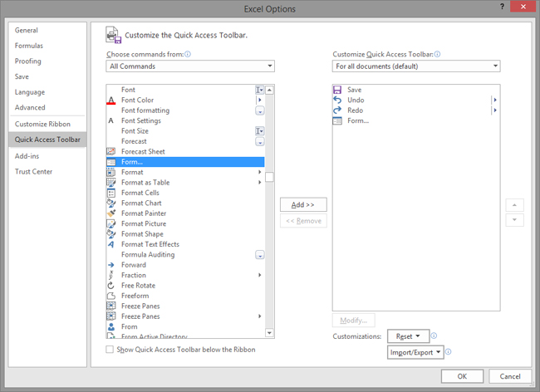Click the Redo icon in right list

337,110
